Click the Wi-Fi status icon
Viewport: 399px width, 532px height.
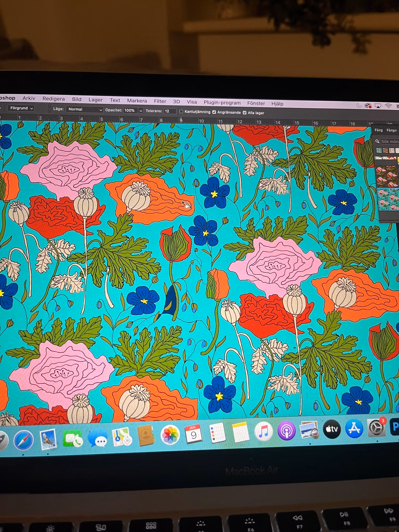point(388,106)
